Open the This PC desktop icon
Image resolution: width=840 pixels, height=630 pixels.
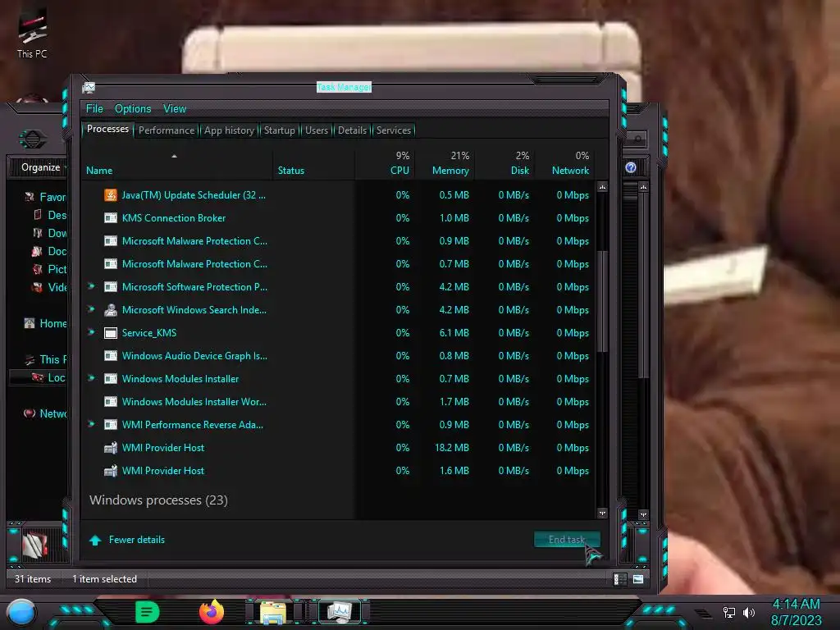pos(32,33)
